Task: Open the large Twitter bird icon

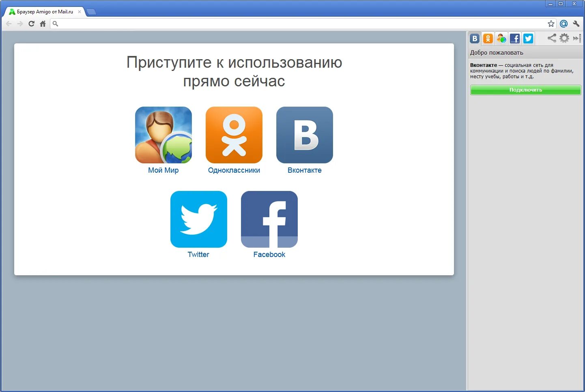Action: point(199,219)
